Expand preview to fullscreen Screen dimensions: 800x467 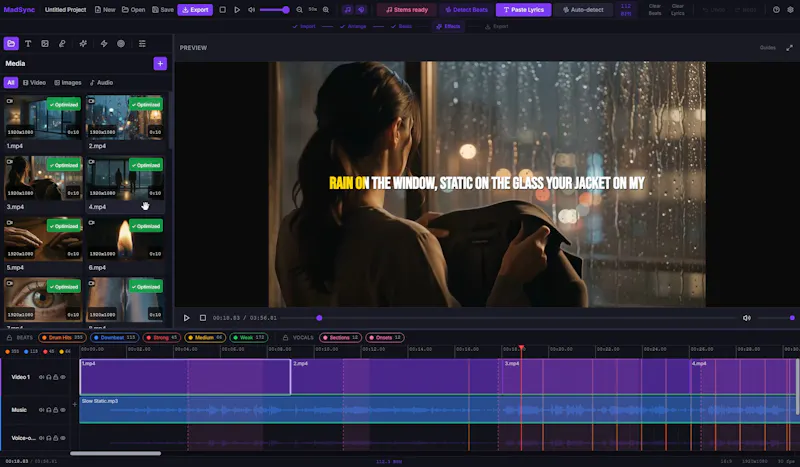point(789,47)
